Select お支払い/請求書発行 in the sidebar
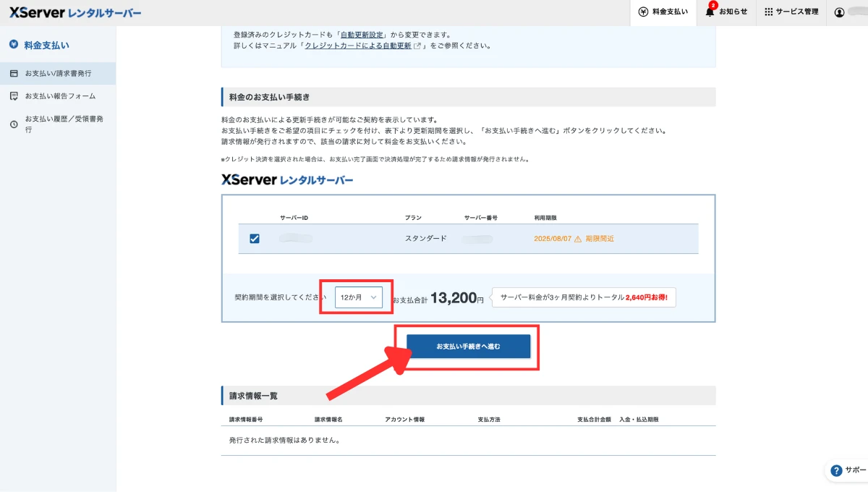 coord(58,73)
